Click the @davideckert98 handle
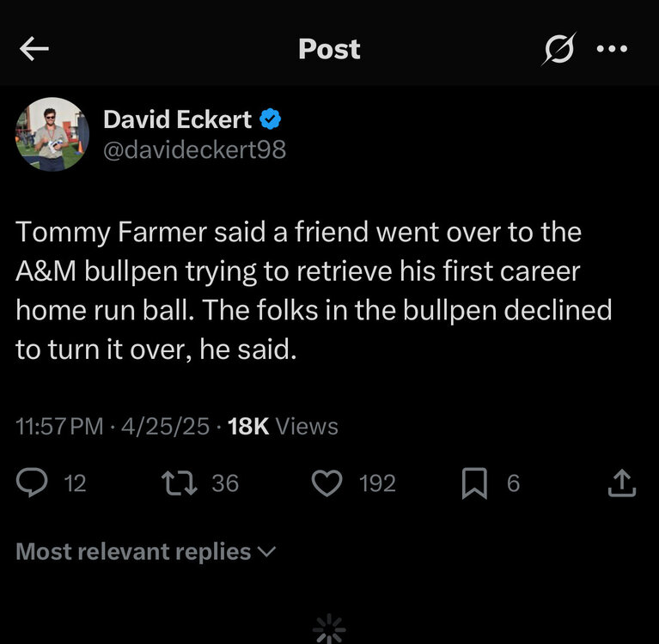 pos(194,149)
